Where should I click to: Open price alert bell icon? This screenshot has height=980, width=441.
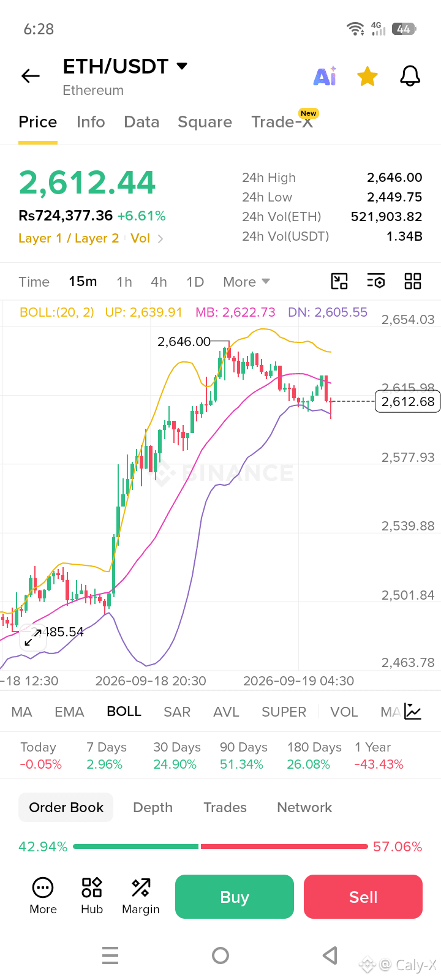410,76
